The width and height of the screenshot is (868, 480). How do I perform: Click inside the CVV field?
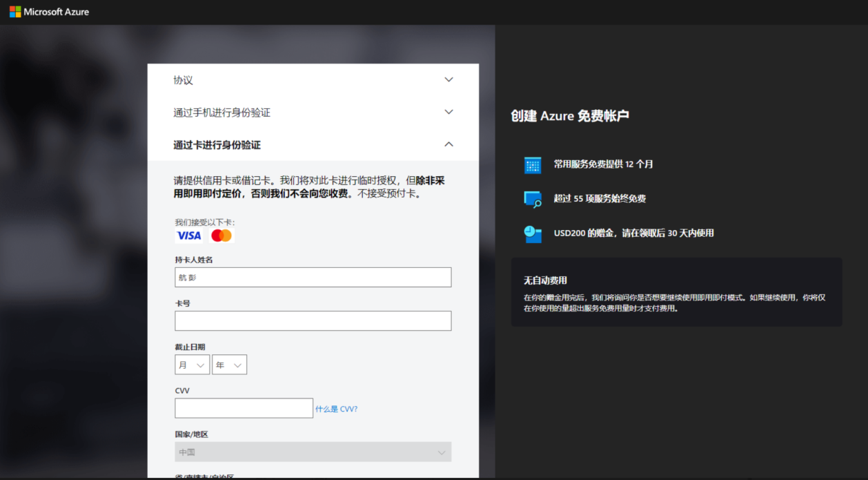(244, 407)
